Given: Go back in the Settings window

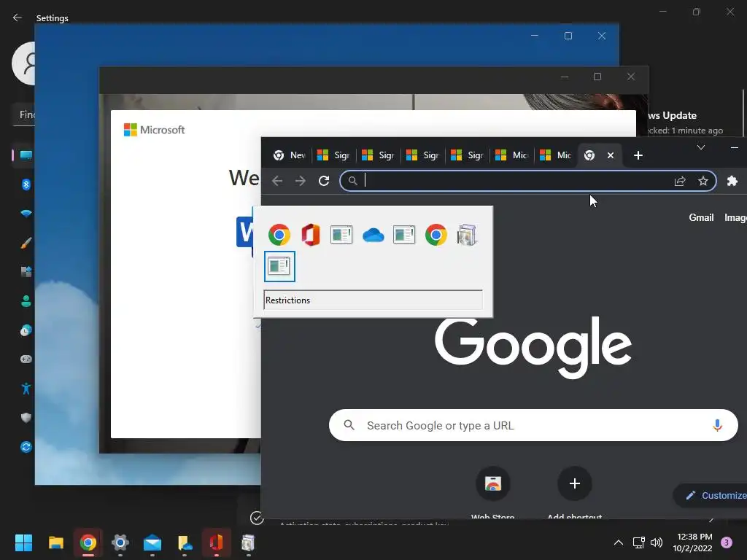Looking at the screenshot, I should coord(18,17).
